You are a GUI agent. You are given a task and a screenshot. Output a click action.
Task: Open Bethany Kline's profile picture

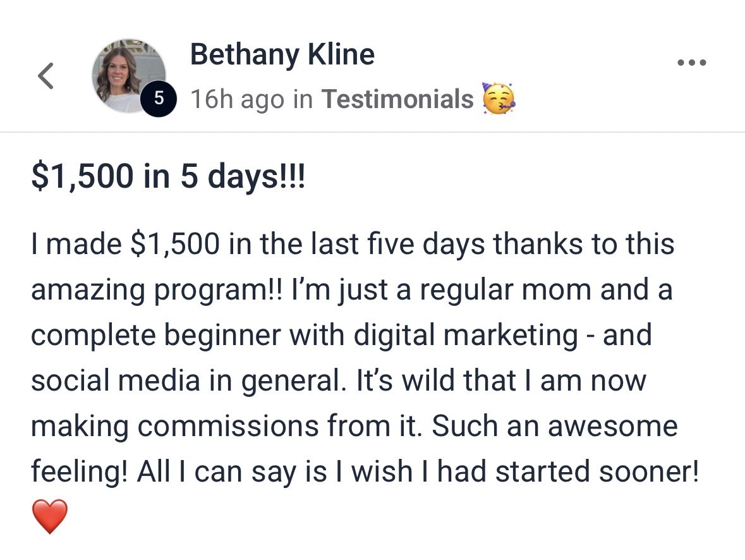click(128, 70)
